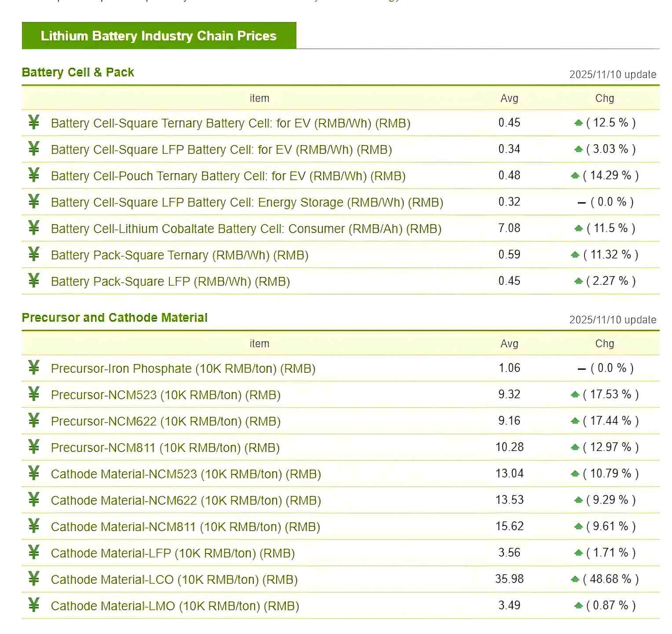The height and width of the screenshot is (634, 672).
Task: Click yen icon beside Pouch Ternary Battery Cell
Action: (x=34, y=175)
